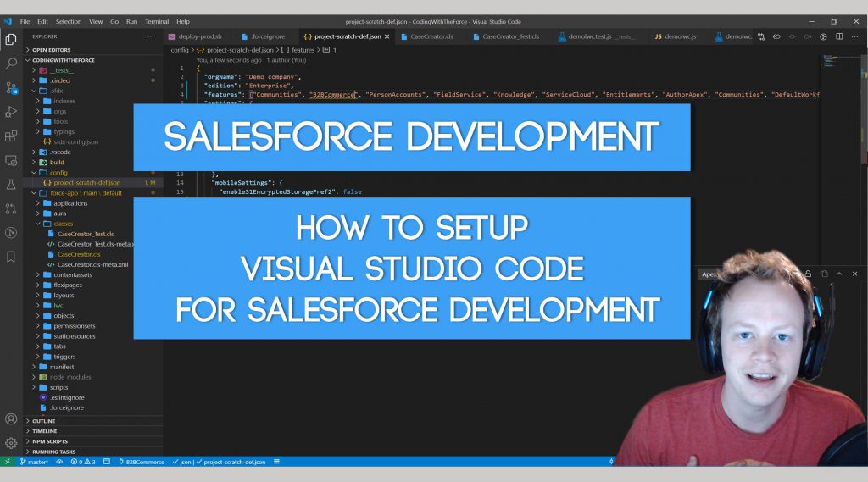Click the remote window indicator in status bar
The width and height of the screenshot is (868, 482).
click(7, 462)
